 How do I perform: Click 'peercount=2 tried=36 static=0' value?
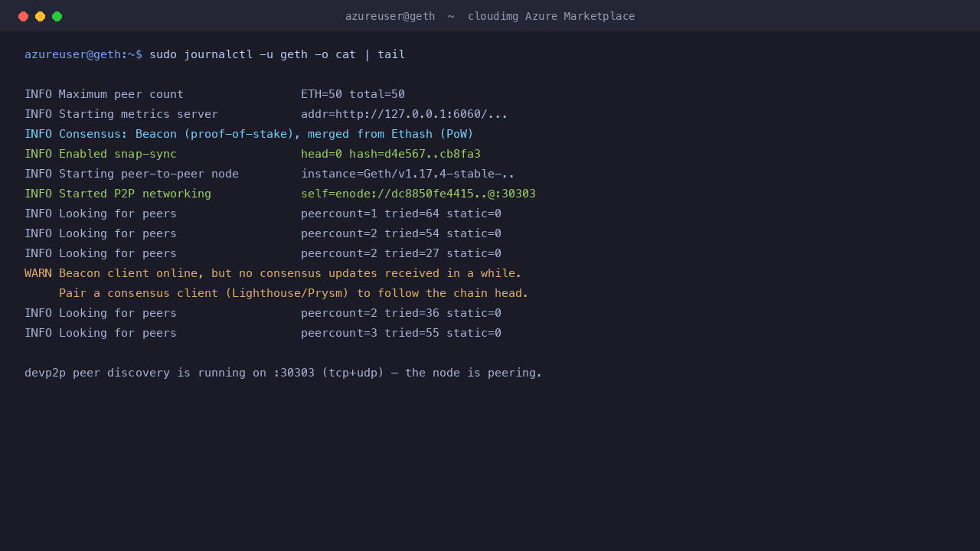click(x=401, y=313)
